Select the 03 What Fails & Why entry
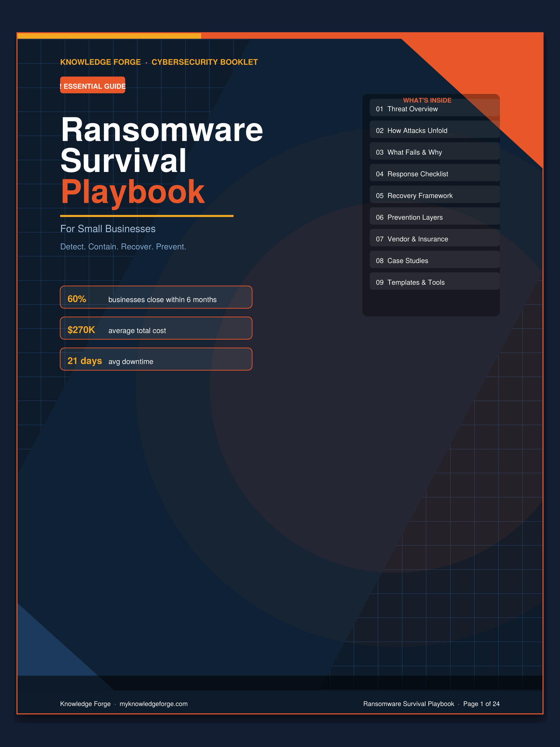Viewport: 560px width, 747px height. 435,151
